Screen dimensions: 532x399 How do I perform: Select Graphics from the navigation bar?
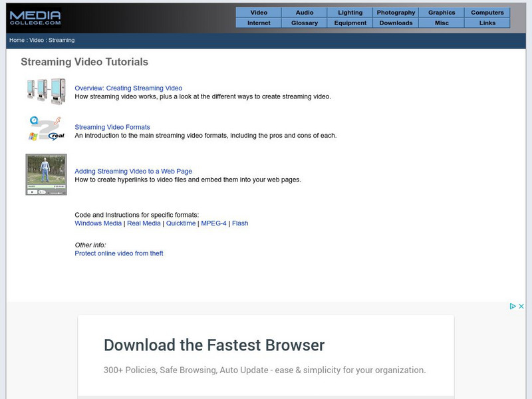coord(443,11)
